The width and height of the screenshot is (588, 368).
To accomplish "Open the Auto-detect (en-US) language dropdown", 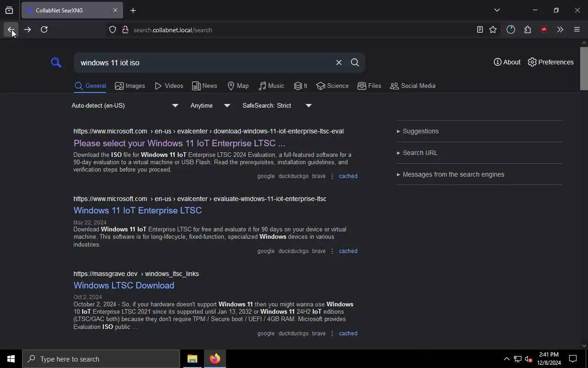I will [125, 105].
